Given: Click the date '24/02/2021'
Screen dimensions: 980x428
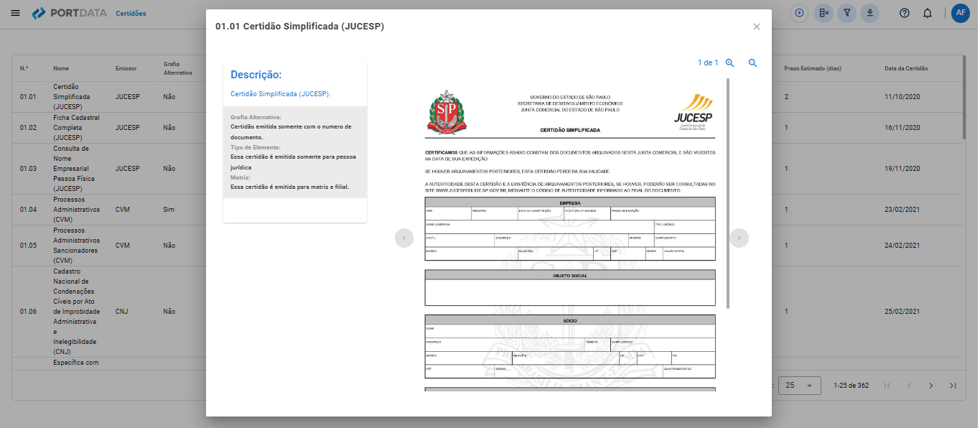Looking at the screenshot, I should (902, 246).
